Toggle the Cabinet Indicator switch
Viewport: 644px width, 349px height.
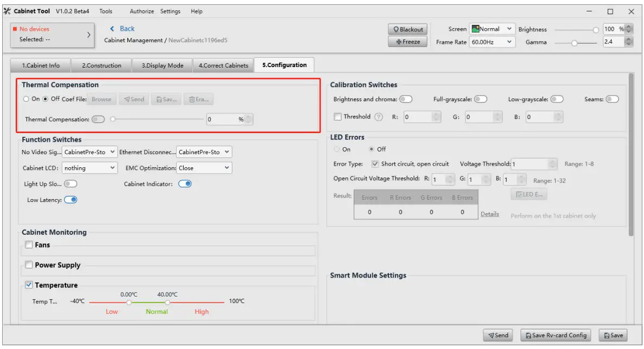pyautogui.click(x=185, y=184)
